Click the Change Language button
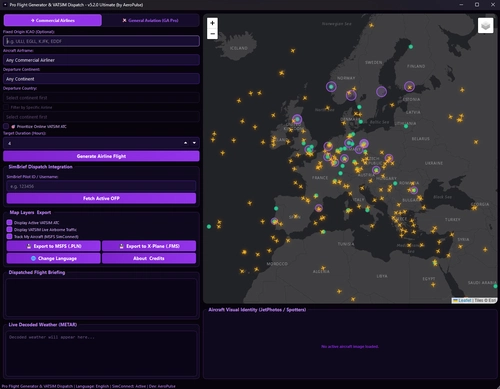 pos(54,258)
